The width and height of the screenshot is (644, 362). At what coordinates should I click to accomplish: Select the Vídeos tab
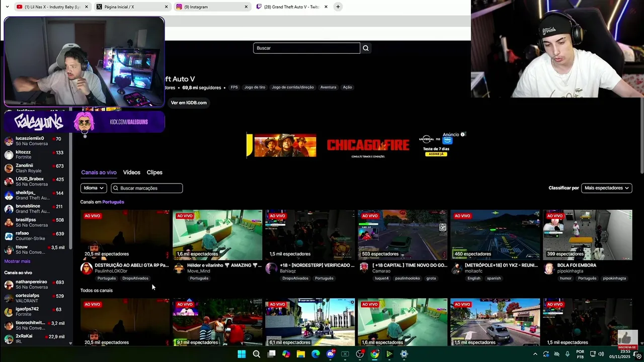tap(132, 172)
